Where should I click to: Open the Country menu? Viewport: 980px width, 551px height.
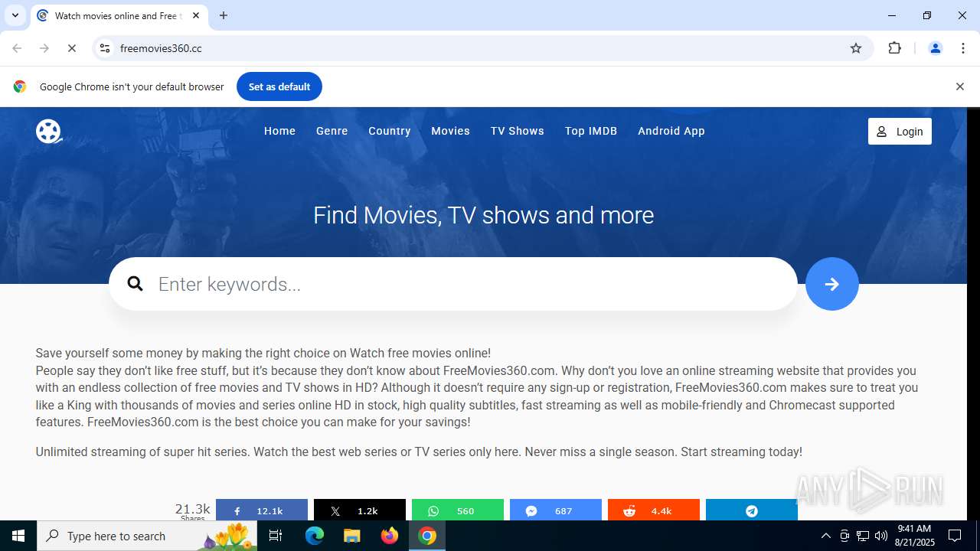tap(389, 131)
